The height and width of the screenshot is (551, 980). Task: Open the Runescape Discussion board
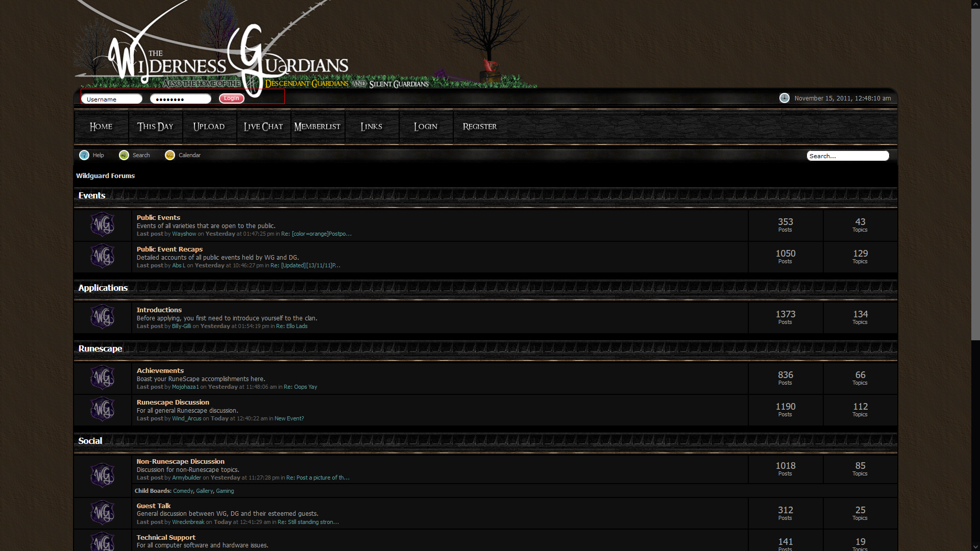click(173, 402)
